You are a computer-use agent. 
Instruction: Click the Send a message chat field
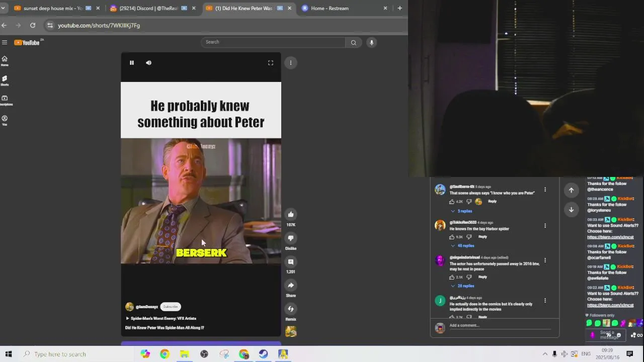pos(606,335)
